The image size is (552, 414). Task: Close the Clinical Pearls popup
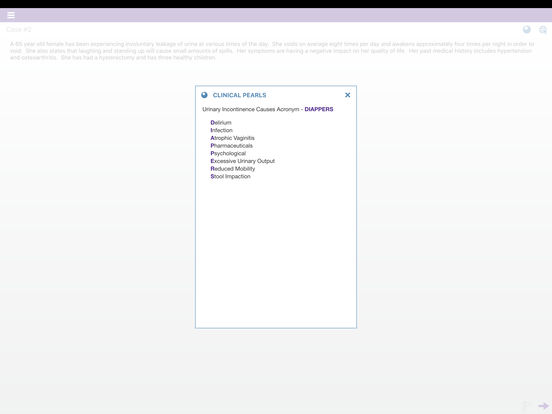click(347, 95)
